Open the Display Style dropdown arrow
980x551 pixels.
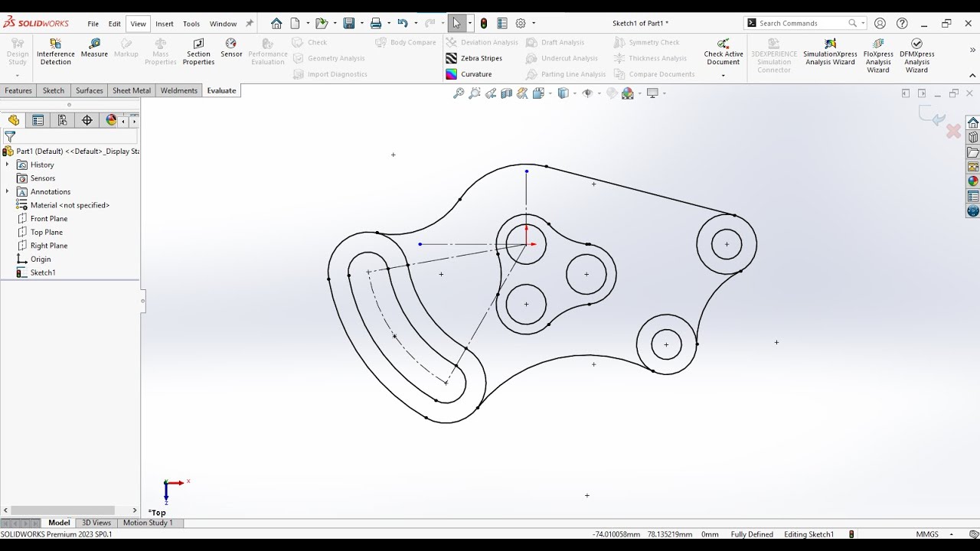tap(574, 93)
